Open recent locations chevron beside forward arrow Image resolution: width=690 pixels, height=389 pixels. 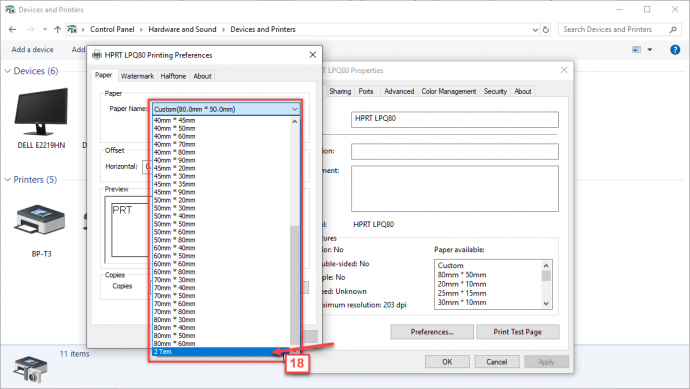click(x=44, y=29)
